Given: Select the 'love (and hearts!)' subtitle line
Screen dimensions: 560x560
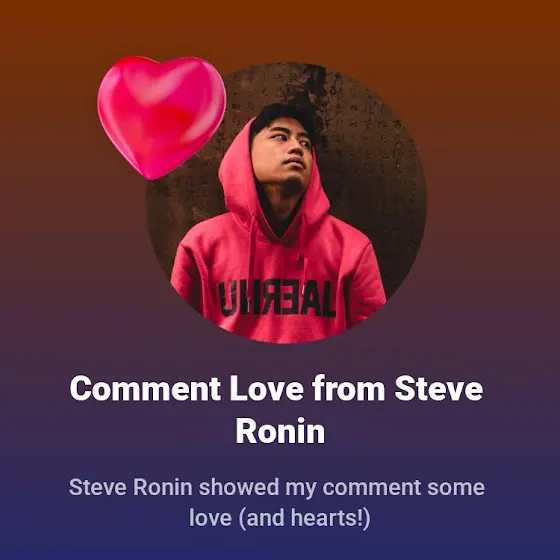Looking at the screenshot, I should pyautogui.click(x=280, y=518).
